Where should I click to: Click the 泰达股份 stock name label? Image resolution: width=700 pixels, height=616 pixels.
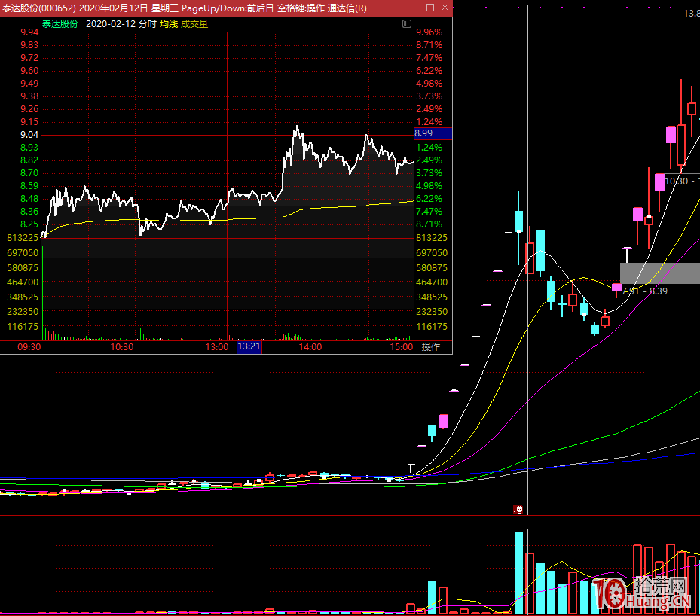[x=60, y=24]
